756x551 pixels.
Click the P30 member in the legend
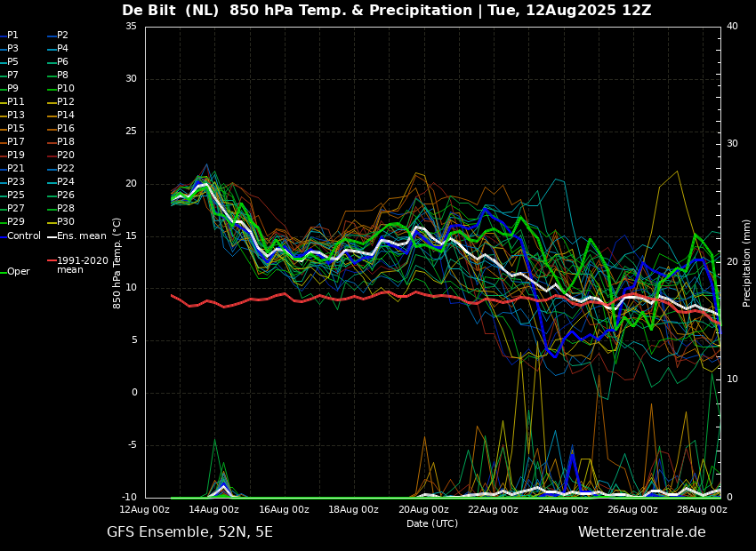[x=66, y=222]
